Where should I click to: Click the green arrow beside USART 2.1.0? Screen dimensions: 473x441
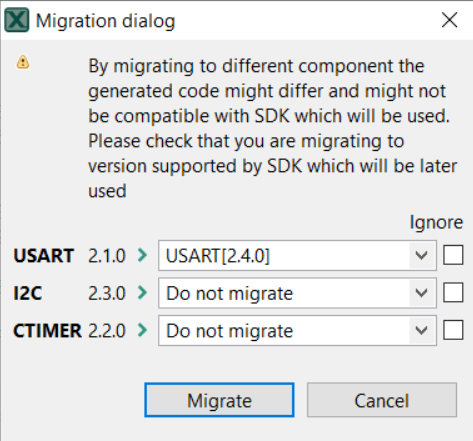[x=142, y=255]
